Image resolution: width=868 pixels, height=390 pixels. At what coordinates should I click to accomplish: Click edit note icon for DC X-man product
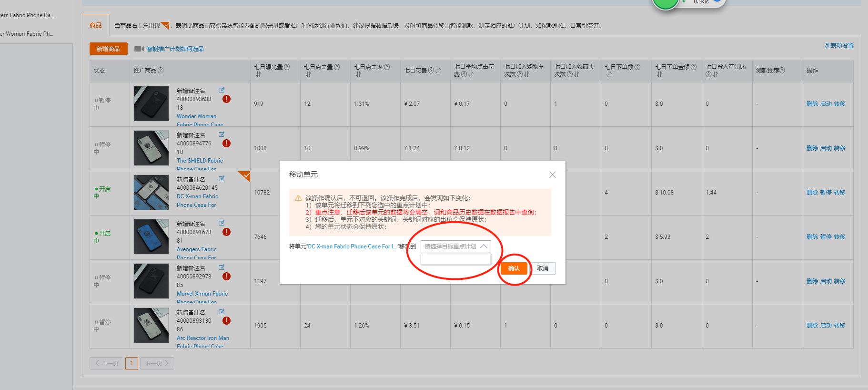[222, 178]
